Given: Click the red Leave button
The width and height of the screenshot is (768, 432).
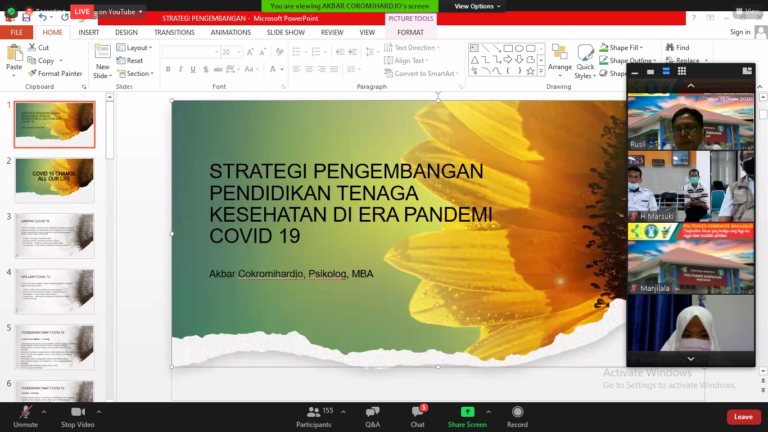Looking at the screenshot, I should click(x=742, y=416).
